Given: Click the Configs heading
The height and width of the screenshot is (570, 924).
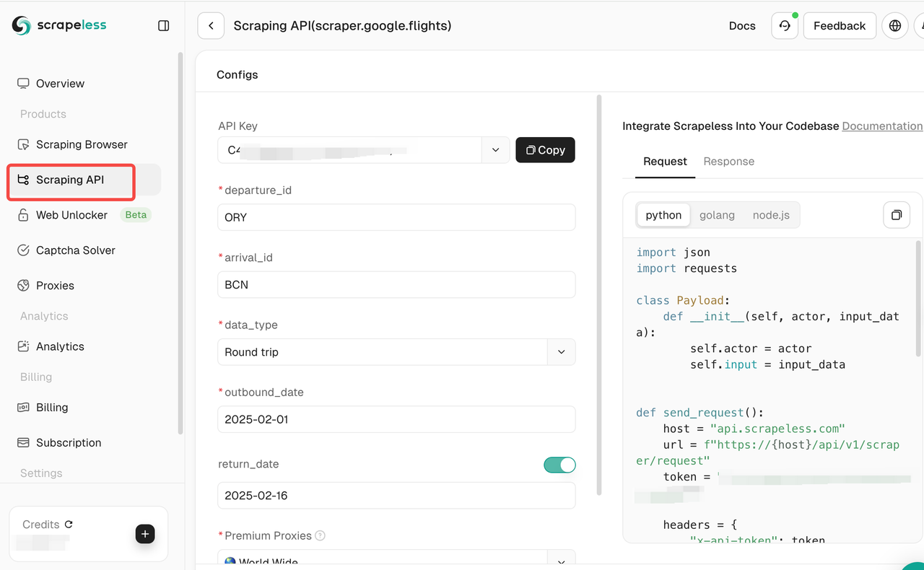Looking at the screenshot, I should (237, 75).
